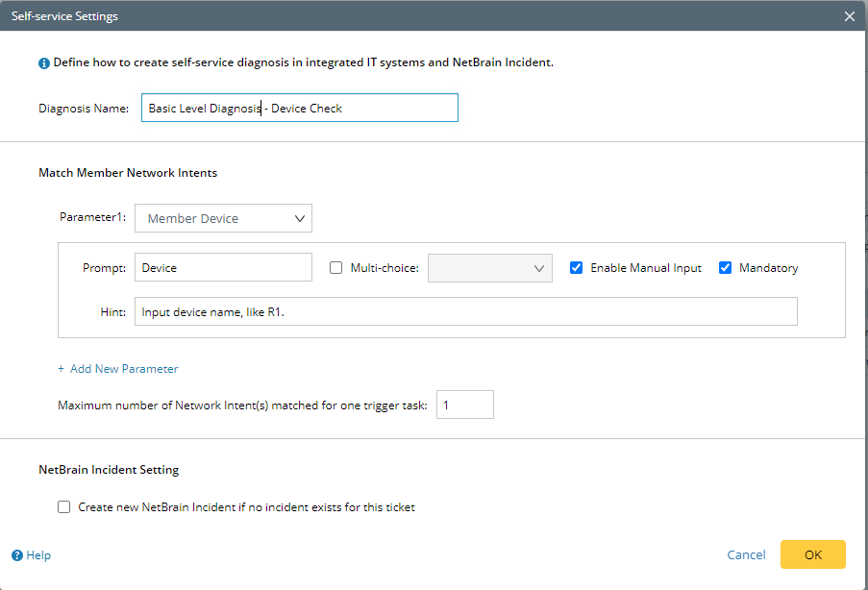The width and height of the screenshot is (868, 590).
Task: Click the info icon beside the description
Action: [44, 63]
